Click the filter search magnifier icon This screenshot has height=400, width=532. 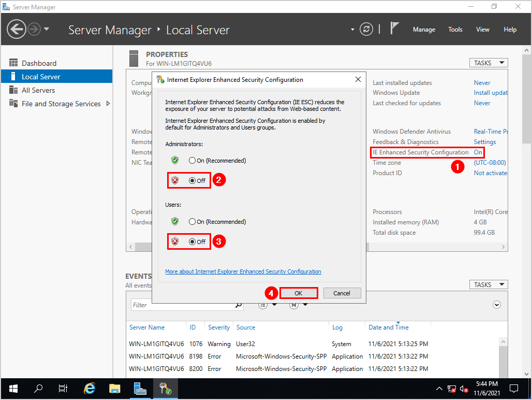(239, 305)
